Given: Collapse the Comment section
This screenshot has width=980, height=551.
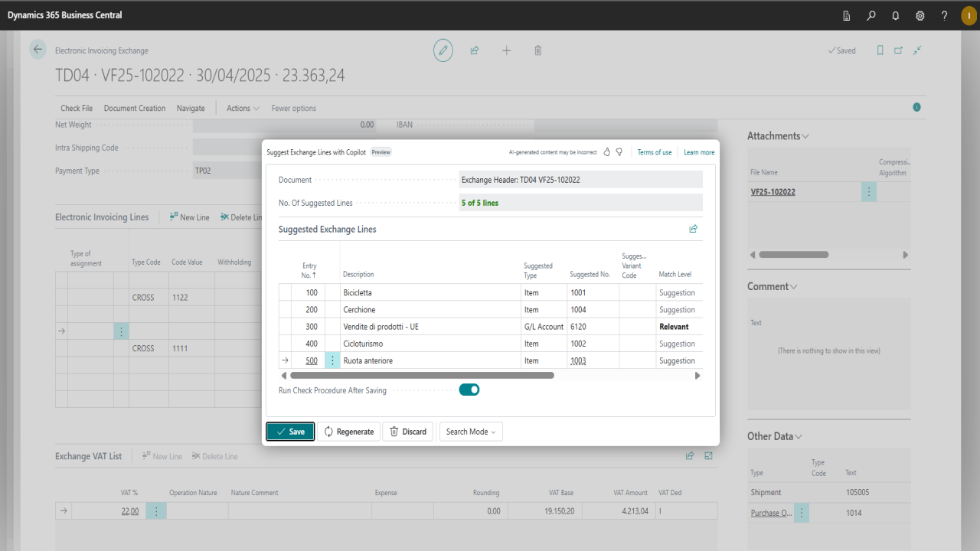Looking at the screenshot, I should point(773,286).
